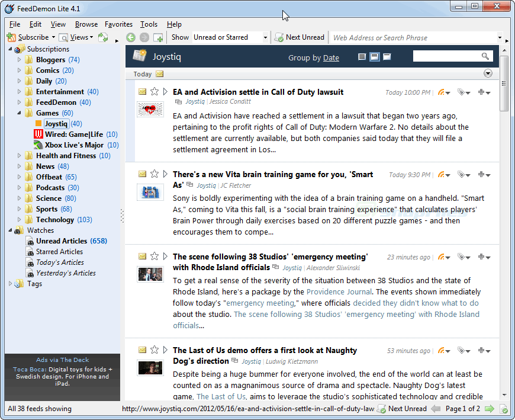Screen dimensions: 515x420
Task: Star The Last of Us article
Action: (x=154, y=350)
